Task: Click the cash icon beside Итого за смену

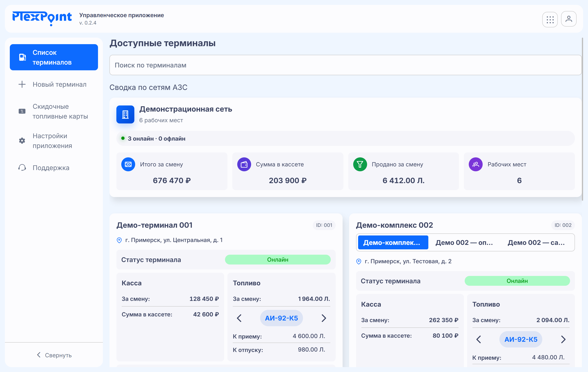Action: tap(128, 164)
